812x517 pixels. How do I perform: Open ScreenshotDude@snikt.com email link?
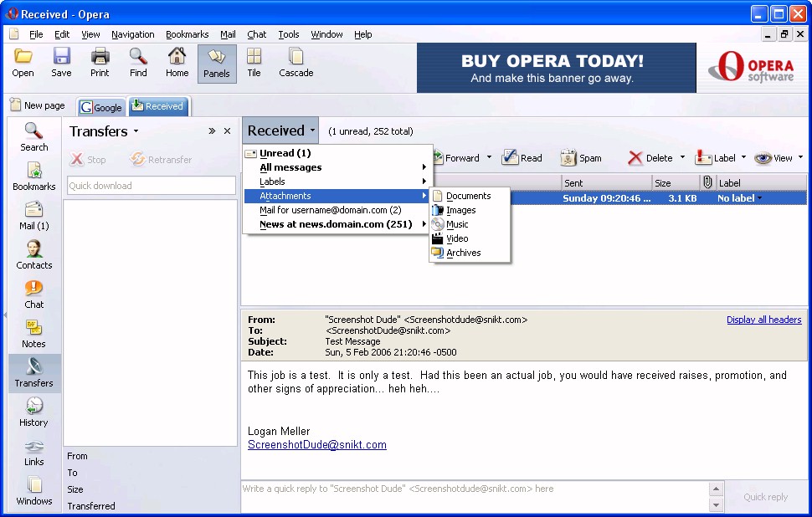tap(317, 444)
